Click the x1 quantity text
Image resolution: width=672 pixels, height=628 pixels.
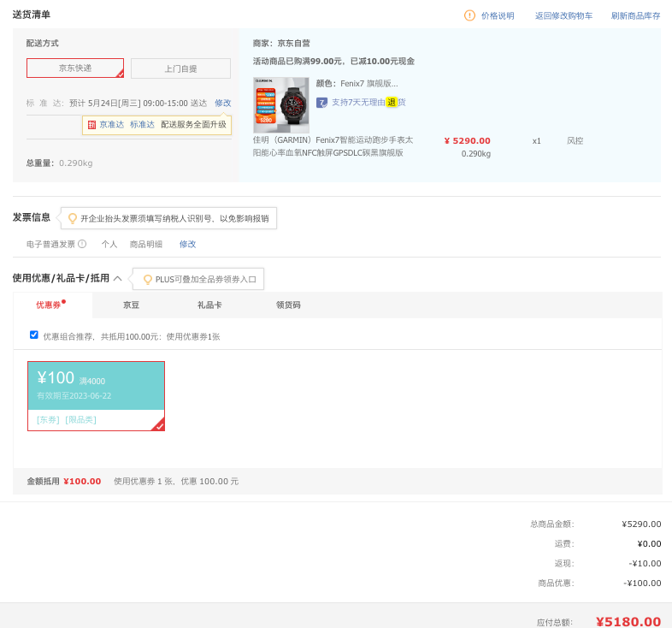click(537, 141)
